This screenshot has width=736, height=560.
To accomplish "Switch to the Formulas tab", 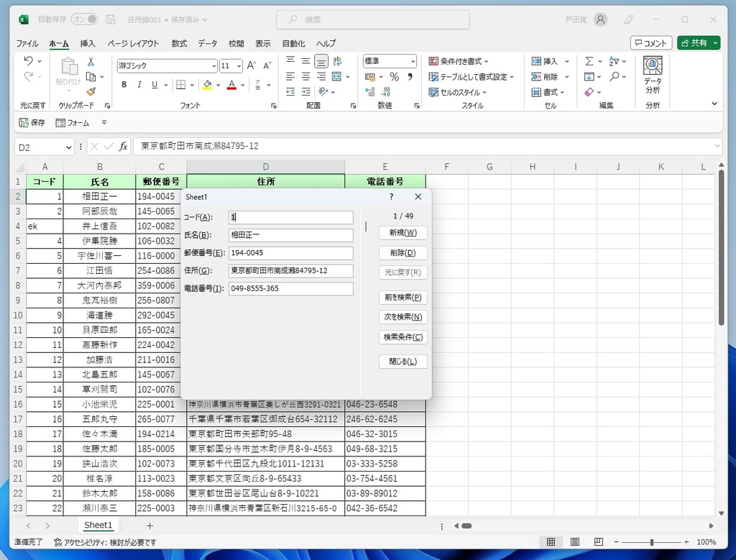I will tap(179, 43).
